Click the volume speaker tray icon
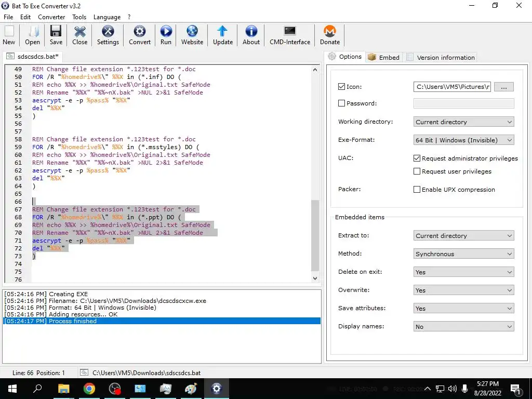532x399 pixels. [452, 389]
